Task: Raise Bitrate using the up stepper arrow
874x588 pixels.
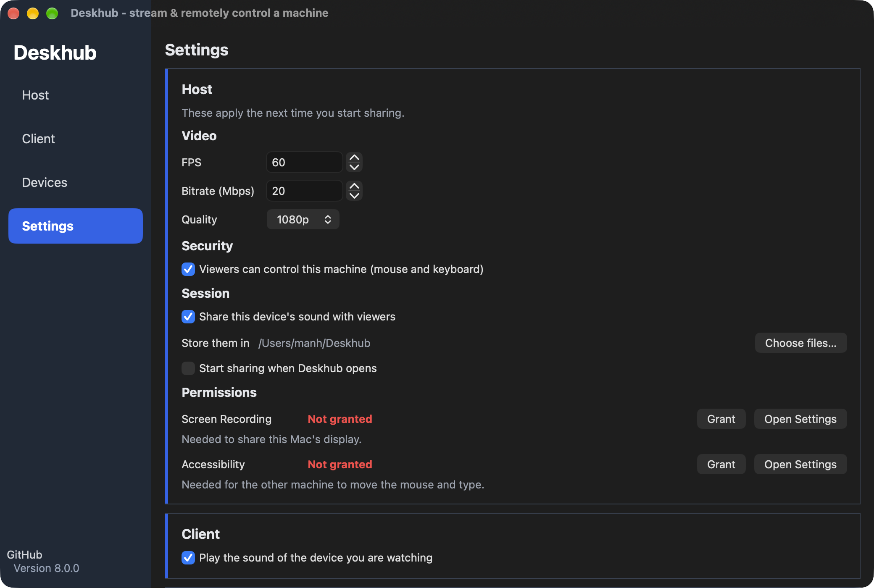Action: tap(354, 186)
